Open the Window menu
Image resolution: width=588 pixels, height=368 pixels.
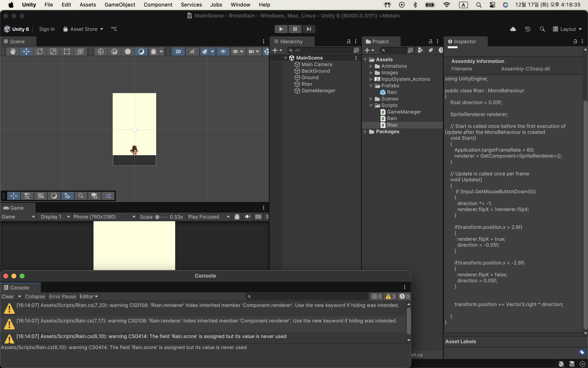click(x=240, y=5)
